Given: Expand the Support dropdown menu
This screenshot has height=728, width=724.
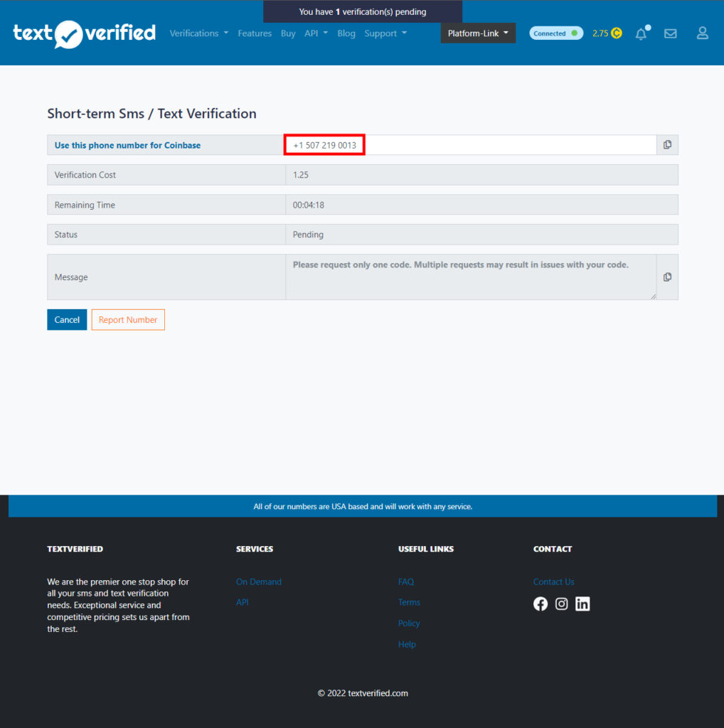Looking at the screenshot, I should (385, 33).
